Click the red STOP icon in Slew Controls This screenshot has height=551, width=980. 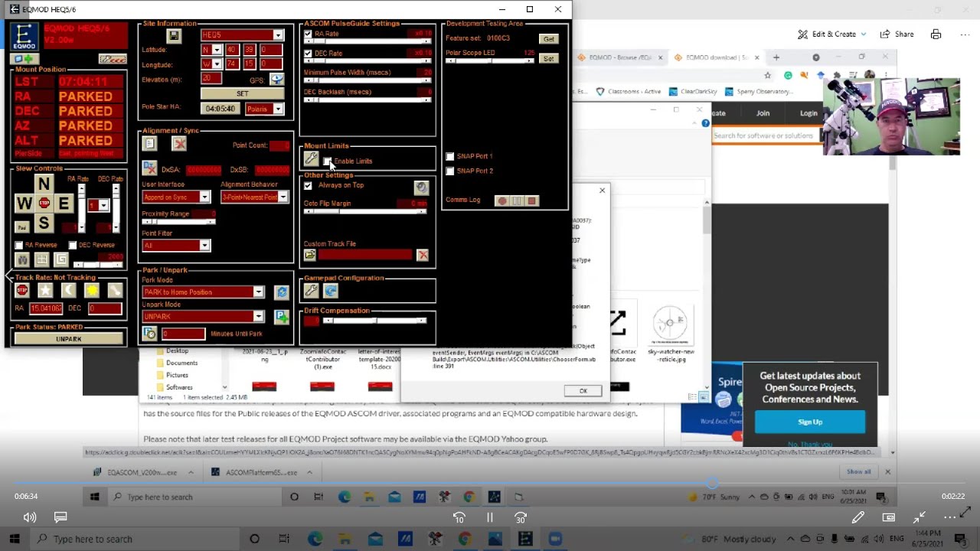click(44, 204)
